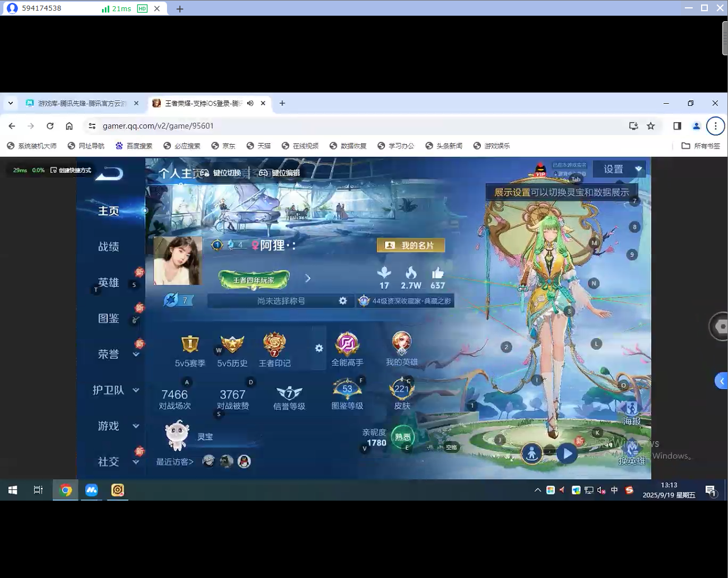Select the 主页 sidebar tab
Viewport: 728px width, 578px height.
pyautogui.click(x=109, y=211)
